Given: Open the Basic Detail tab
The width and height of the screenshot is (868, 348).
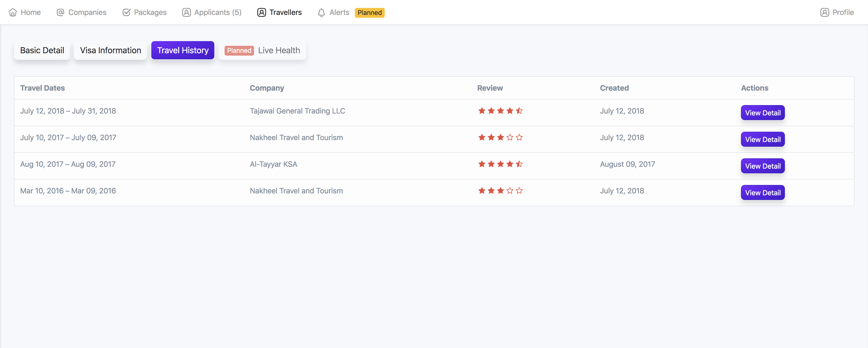Looking at the screenshot, I should point(42,50).
